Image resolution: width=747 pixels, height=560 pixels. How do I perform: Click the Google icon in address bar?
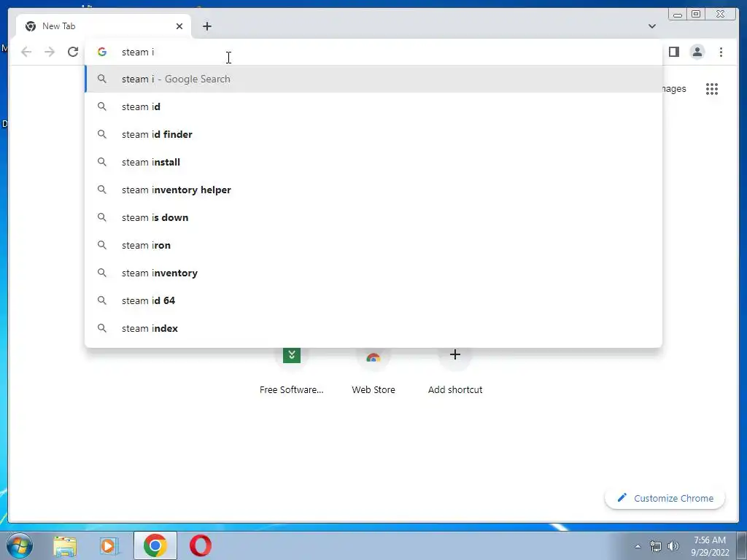[102, 52]
